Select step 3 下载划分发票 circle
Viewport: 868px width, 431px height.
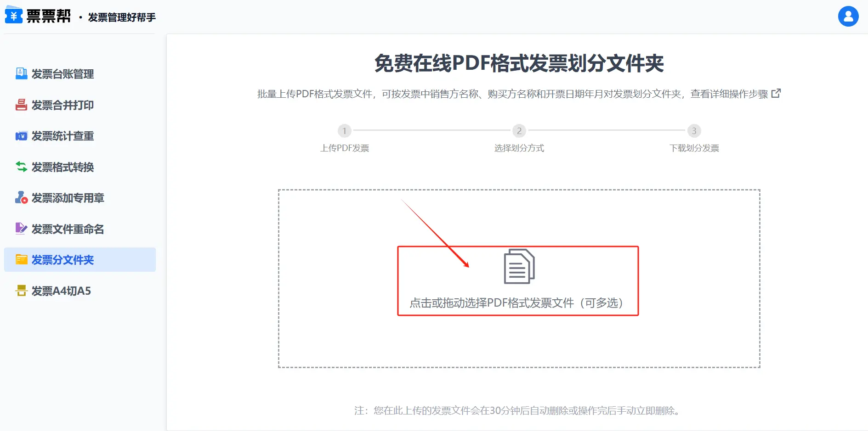694,131
